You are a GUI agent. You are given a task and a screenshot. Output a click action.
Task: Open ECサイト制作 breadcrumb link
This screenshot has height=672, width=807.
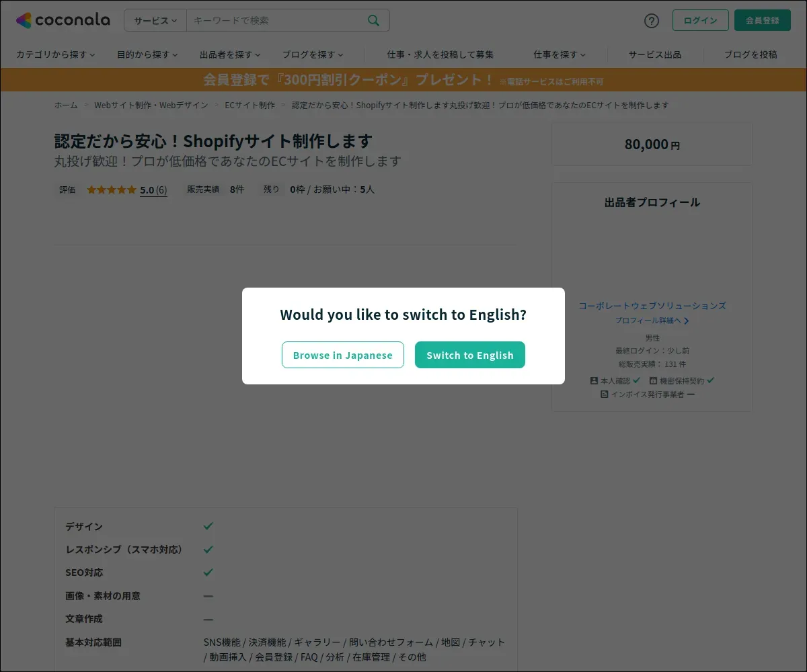click(250, 106)
